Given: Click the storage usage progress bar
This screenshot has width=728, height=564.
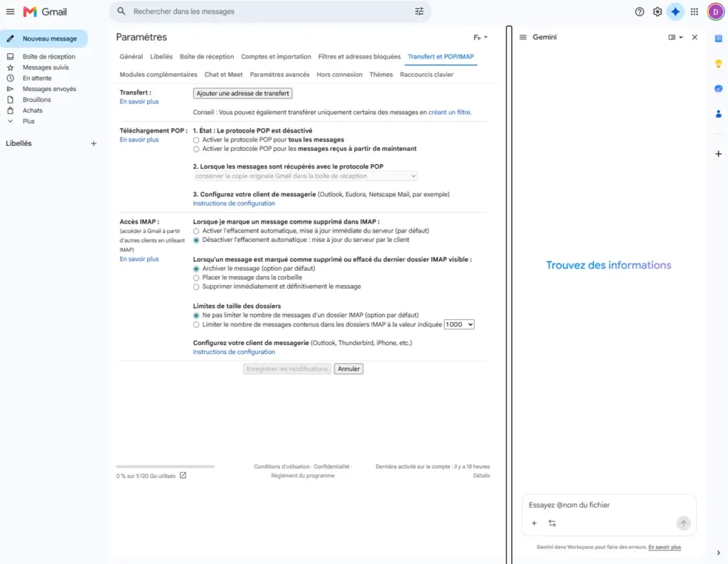Looking at the screenshot, I should click(165, 466).
